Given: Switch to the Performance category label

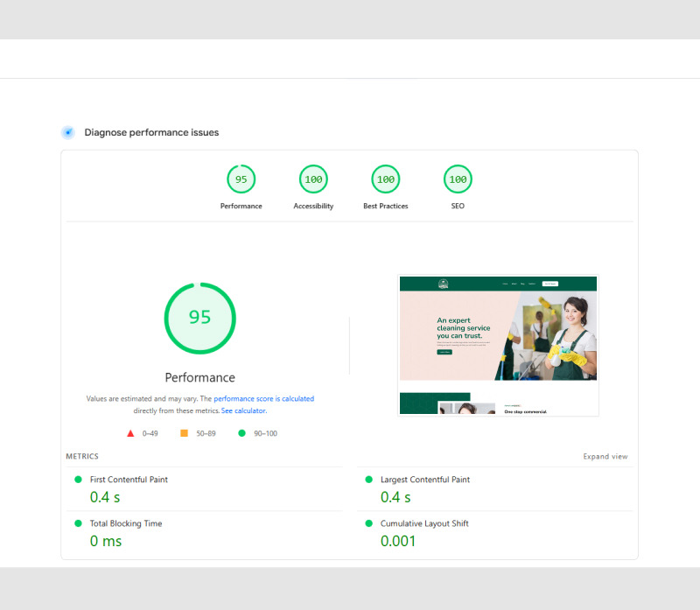Looking at the screenshot, I should coord(241,206).
